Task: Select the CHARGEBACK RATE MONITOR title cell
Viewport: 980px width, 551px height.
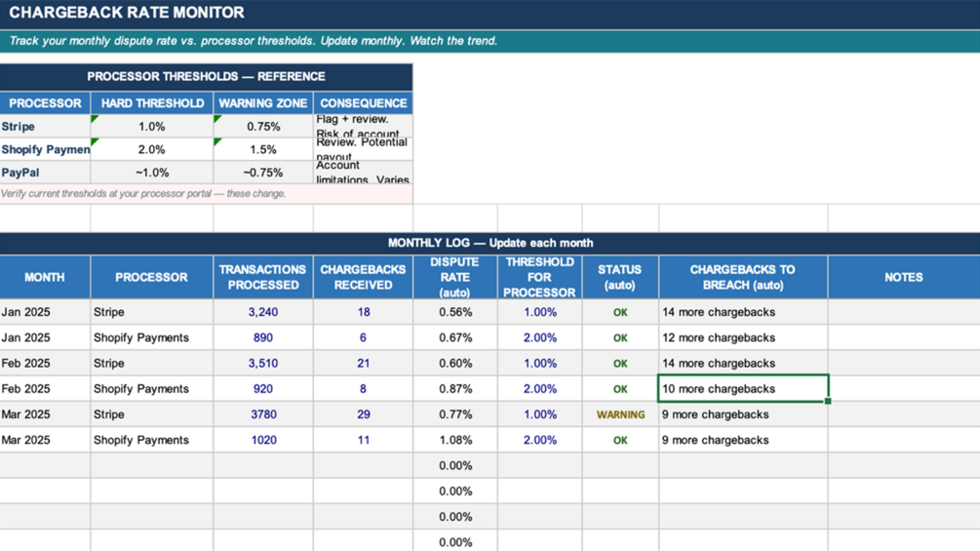Action: (490, 13)
